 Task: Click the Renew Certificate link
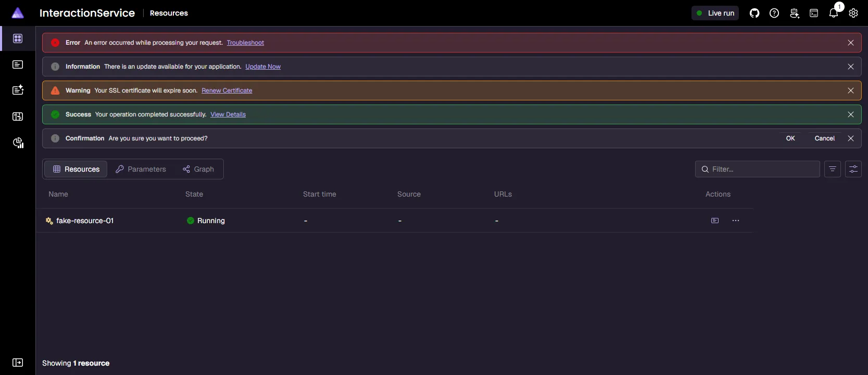click(x=227, y=90)
